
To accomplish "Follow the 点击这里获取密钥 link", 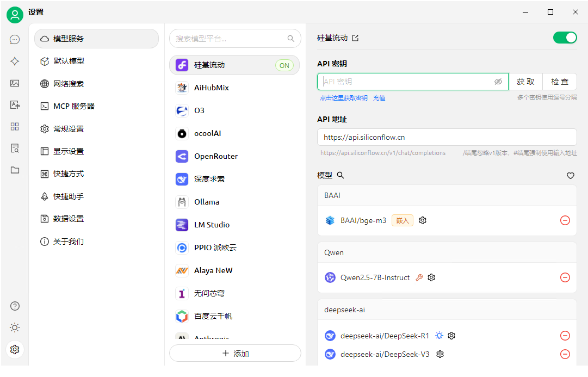I will click(344, 98).
